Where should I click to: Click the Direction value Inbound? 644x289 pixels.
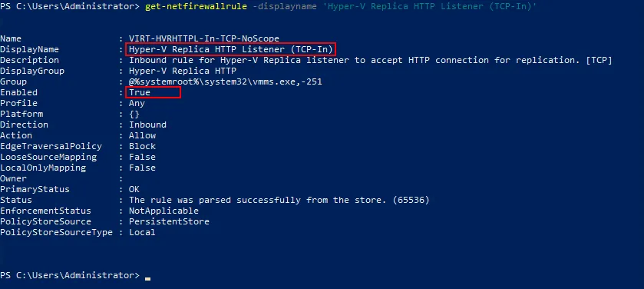[148, 125]
